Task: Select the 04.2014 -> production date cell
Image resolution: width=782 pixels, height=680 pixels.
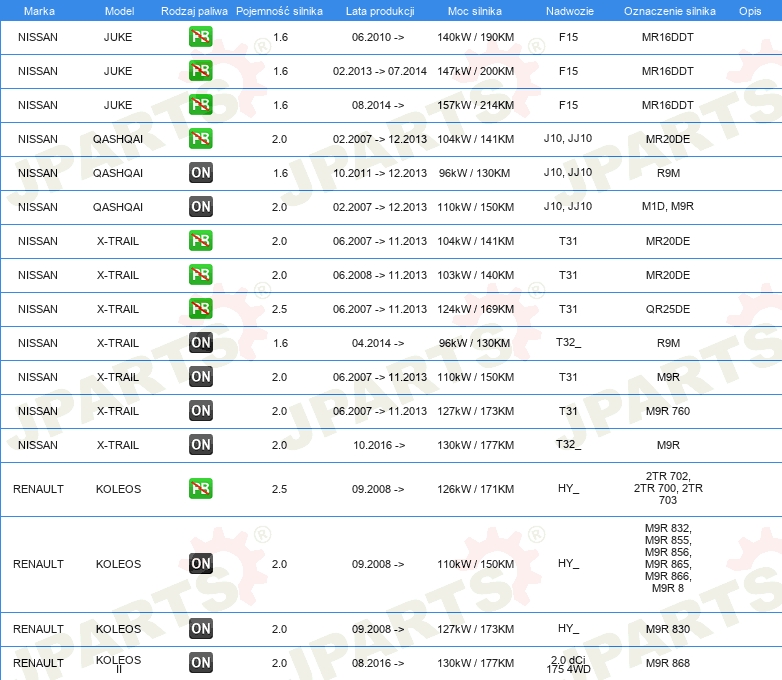Action: point(378,343)
